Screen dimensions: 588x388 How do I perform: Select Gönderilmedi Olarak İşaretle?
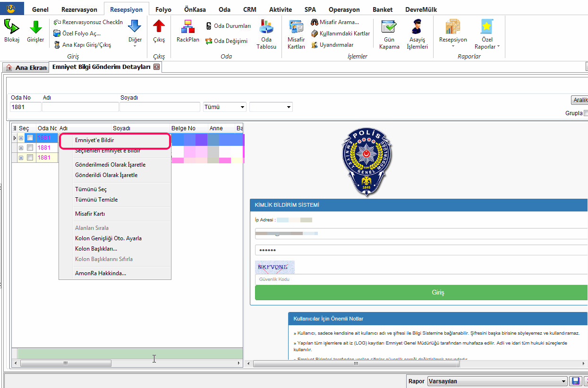(x=115, y=165)
